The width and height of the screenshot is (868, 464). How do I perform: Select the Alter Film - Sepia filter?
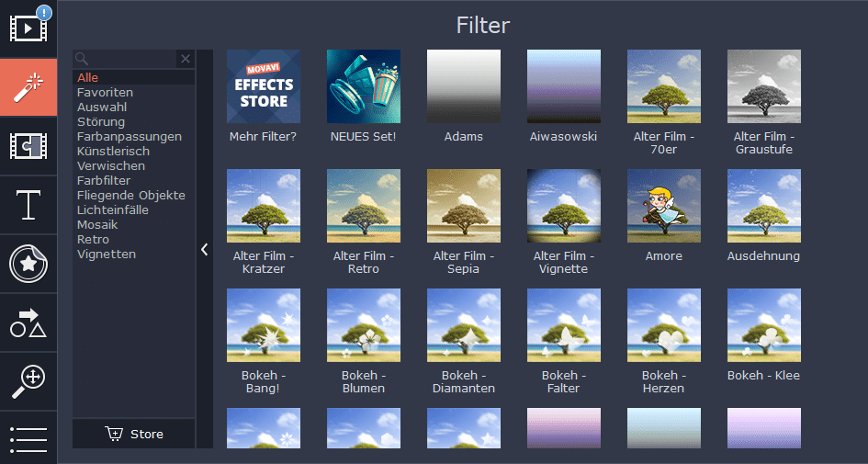464,206
